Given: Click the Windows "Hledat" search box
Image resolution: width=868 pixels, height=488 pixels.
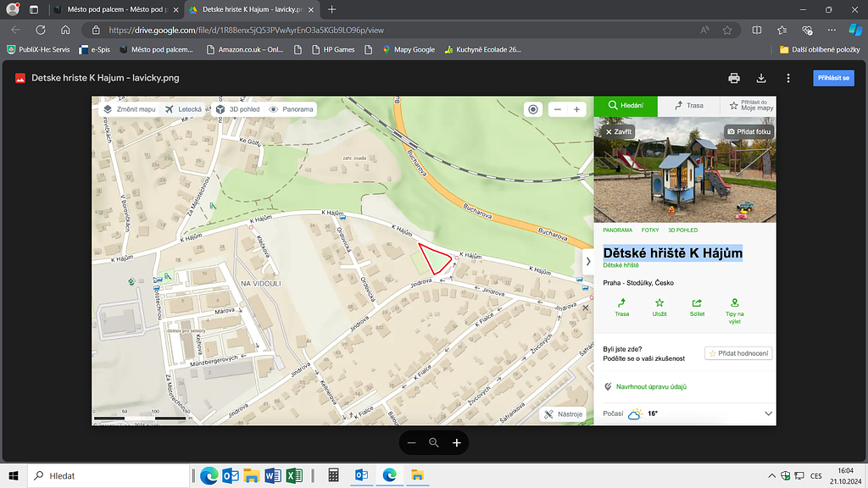Looking at the screenshot, I should [110, 475].
